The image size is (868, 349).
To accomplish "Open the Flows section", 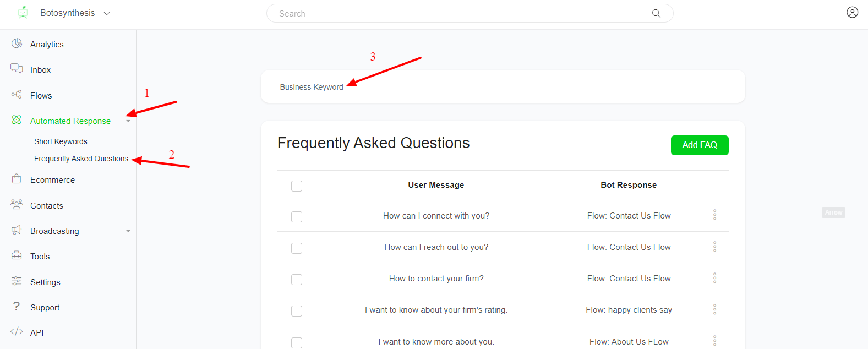I will [41, 96].
